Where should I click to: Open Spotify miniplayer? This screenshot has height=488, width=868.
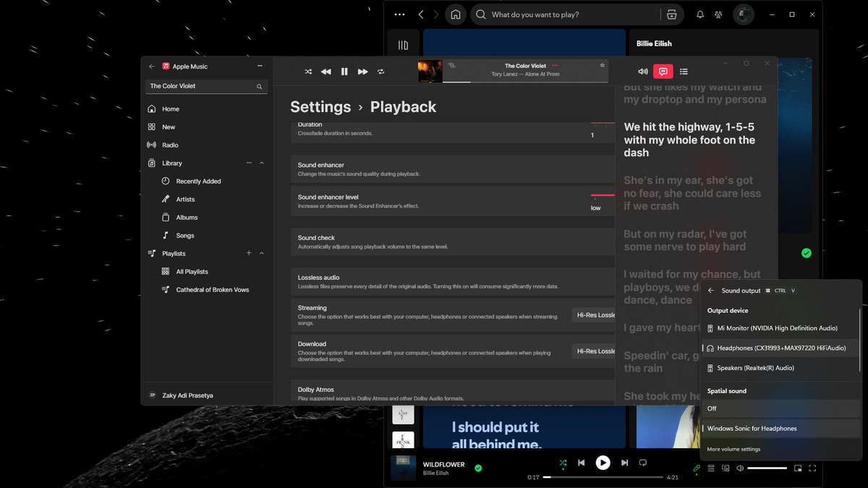(798, 468)
